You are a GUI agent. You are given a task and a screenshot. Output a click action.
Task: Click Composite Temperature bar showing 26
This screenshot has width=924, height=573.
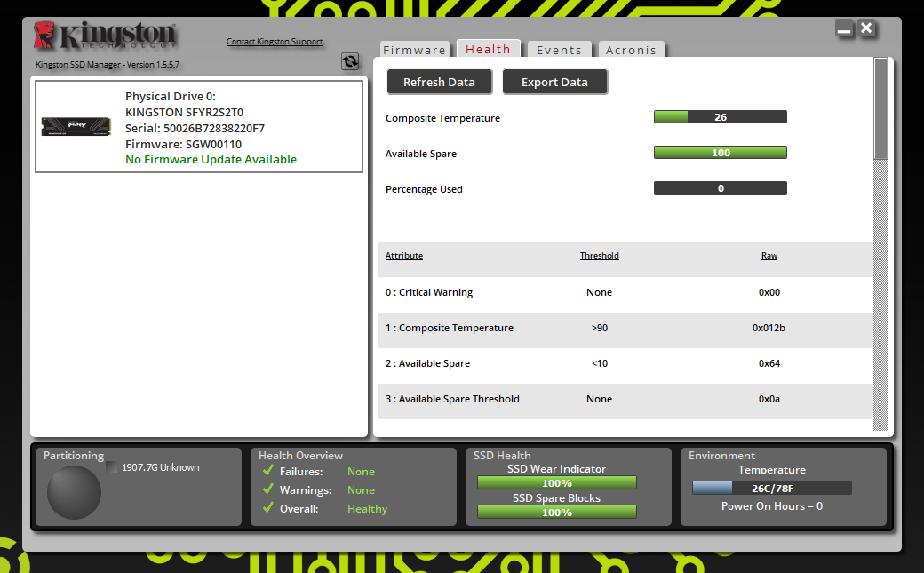(721, 116)
